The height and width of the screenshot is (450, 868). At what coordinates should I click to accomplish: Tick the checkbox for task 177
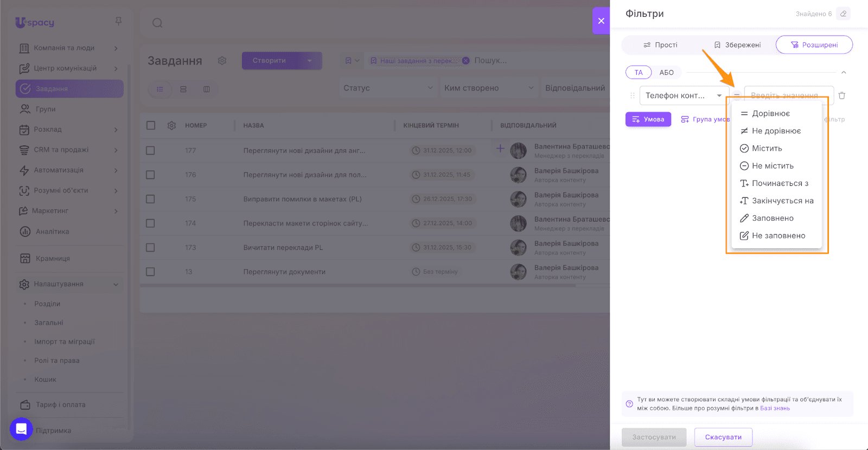coord(150,150)
